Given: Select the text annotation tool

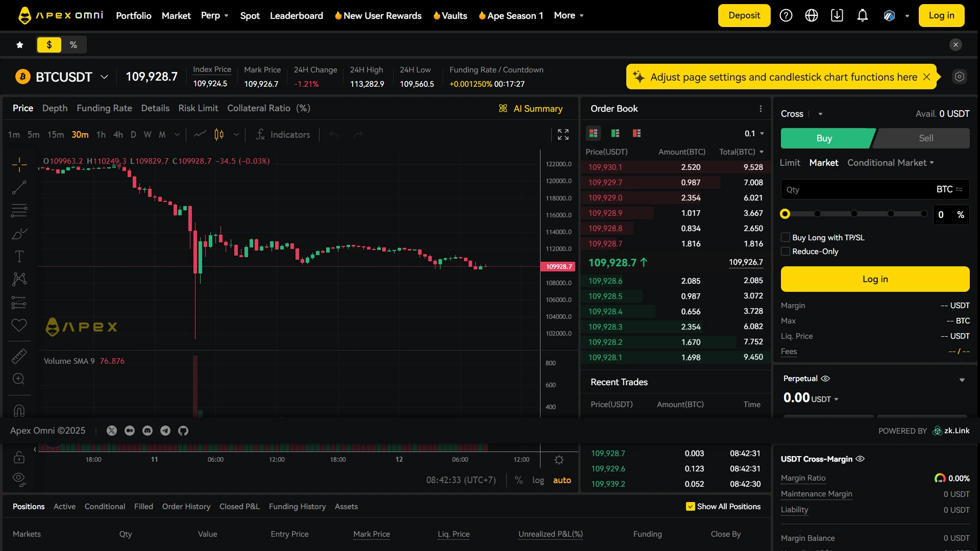Looking at the screenshot, I should [x=19, y=256].
